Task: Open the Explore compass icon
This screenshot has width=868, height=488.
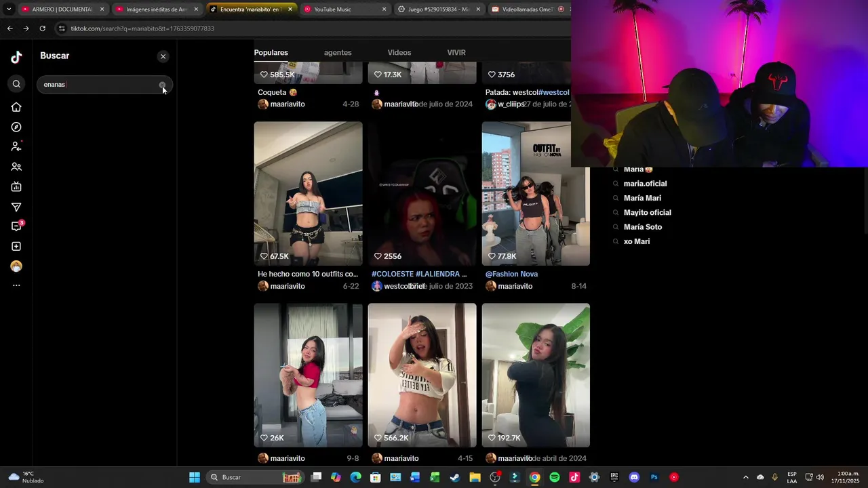Action: pos(16,127)
